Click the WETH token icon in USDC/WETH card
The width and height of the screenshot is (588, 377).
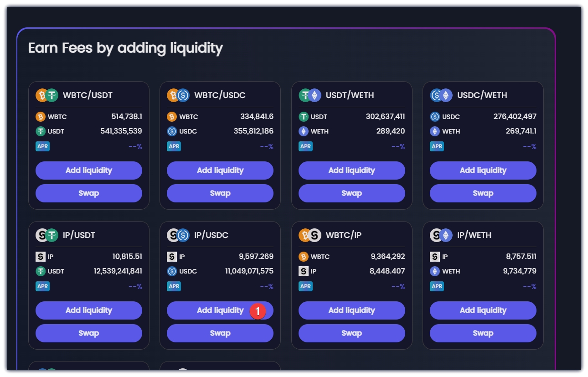[435, 131]
